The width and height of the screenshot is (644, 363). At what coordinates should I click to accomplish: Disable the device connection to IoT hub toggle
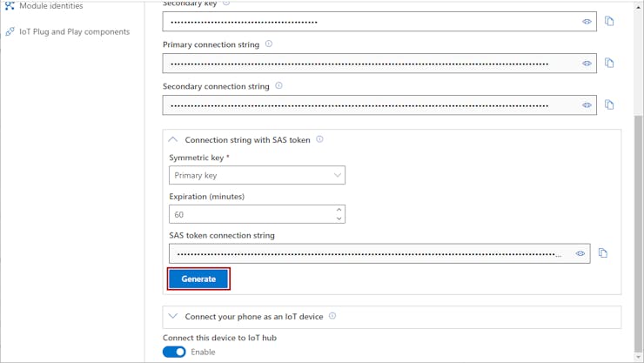coord(174,352)
